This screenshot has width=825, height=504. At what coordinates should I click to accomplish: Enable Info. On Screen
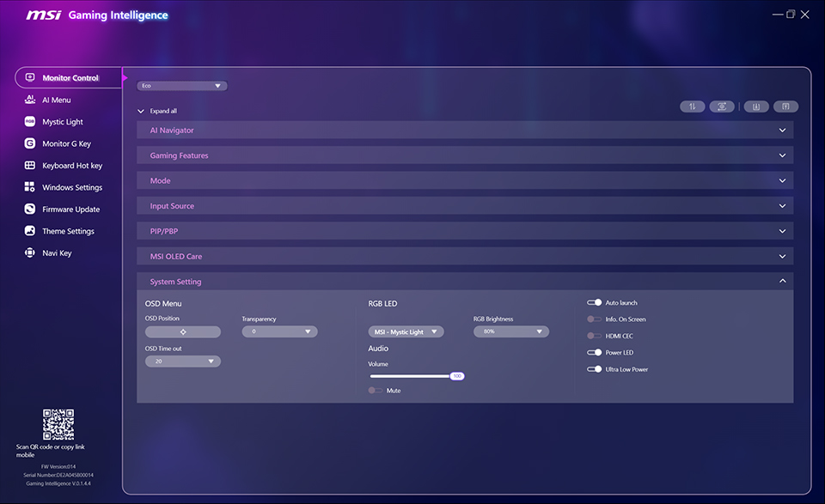(x=594, y=319)
